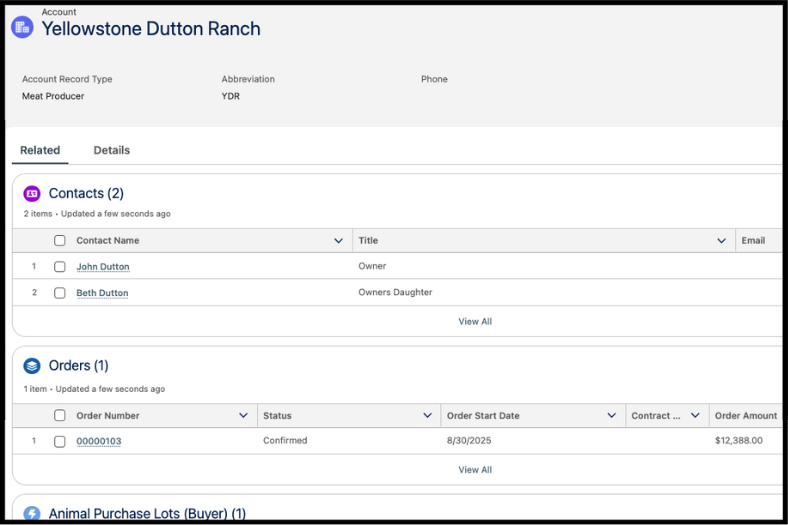Click the YDR abbreviation value
The width and height of the screenshot is (788, 525).
[231, 96]
